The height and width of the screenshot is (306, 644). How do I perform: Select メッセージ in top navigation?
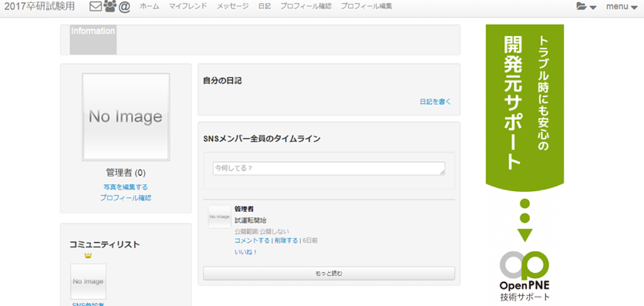(232, 6)
